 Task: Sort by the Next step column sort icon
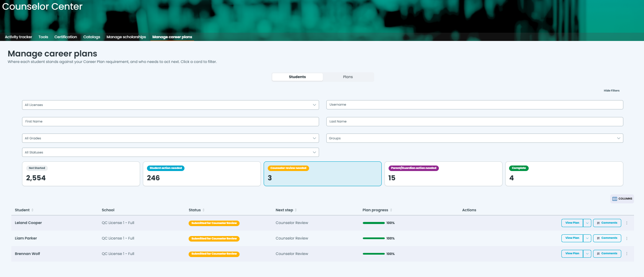point(296,210)
